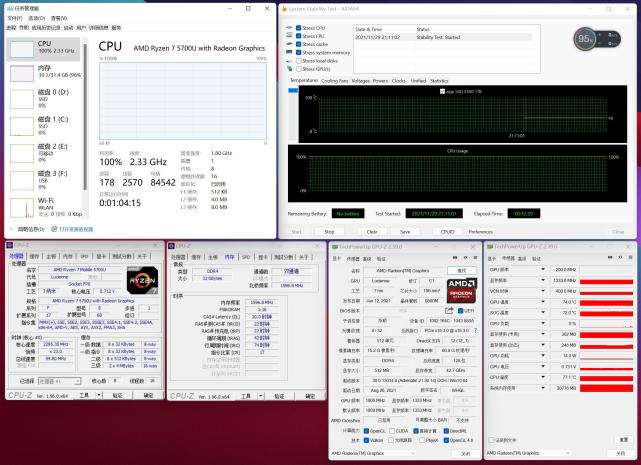The width and height of the screenshot is (641, 465).
Task: Click the refresh icon in GPU-Z sensors window
Action: pyautogui.click(x=621, y=258)
